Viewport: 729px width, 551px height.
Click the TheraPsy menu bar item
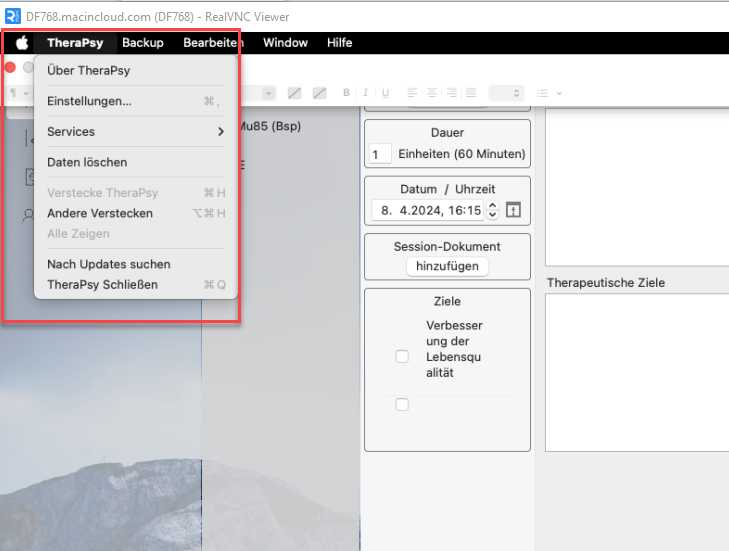click(x=75, y=43)
